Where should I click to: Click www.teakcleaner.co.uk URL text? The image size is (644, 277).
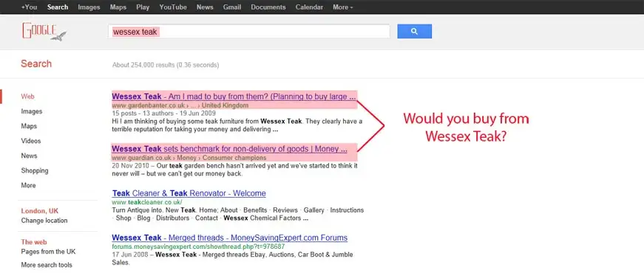[147, 202]
